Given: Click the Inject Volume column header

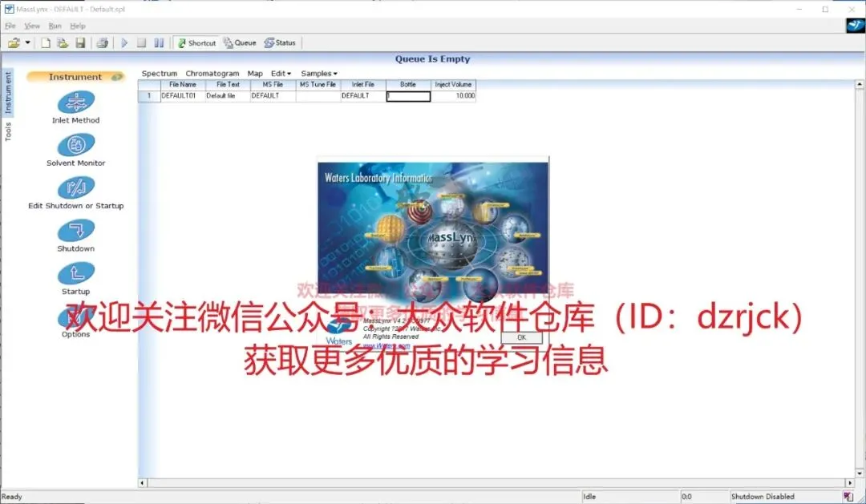Looking at the screenshot, I should coord(453,84).
